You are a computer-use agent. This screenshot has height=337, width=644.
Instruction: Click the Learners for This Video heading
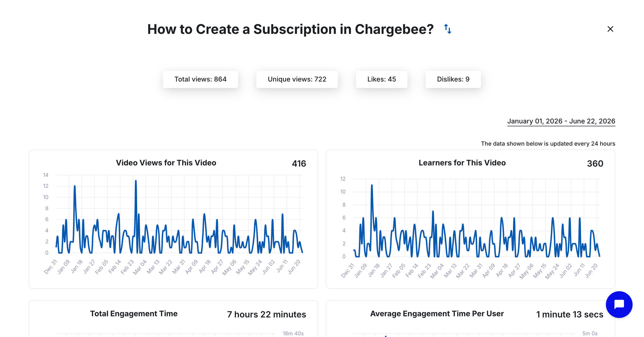coord(462,163)
